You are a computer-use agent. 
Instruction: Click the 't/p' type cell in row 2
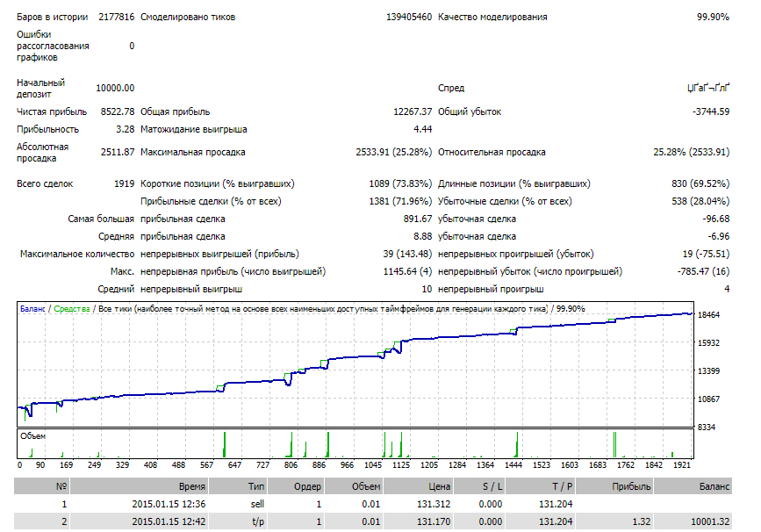click(x=258, y=521)
